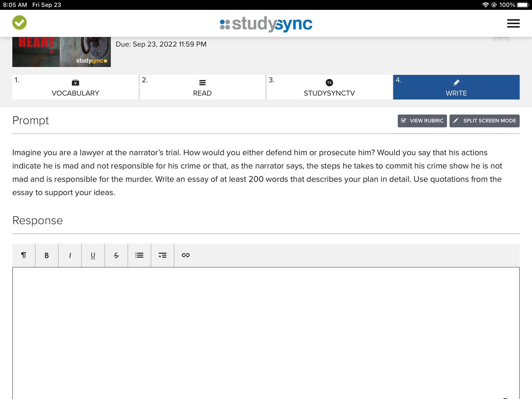532x399 pixels.
Task: Apply strikethrough formatting
Action: click(116, 255)
